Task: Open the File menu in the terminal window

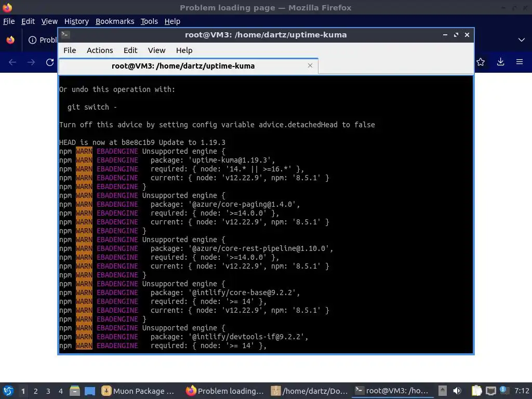Action: pos(70,50)
